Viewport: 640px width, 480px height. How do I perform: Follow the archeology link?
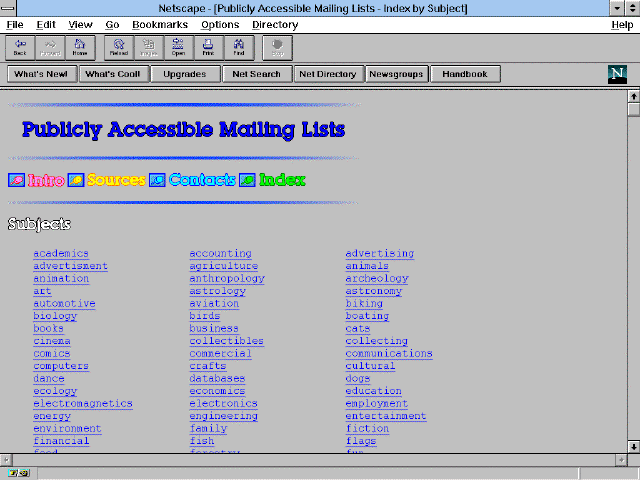[377, 278]
